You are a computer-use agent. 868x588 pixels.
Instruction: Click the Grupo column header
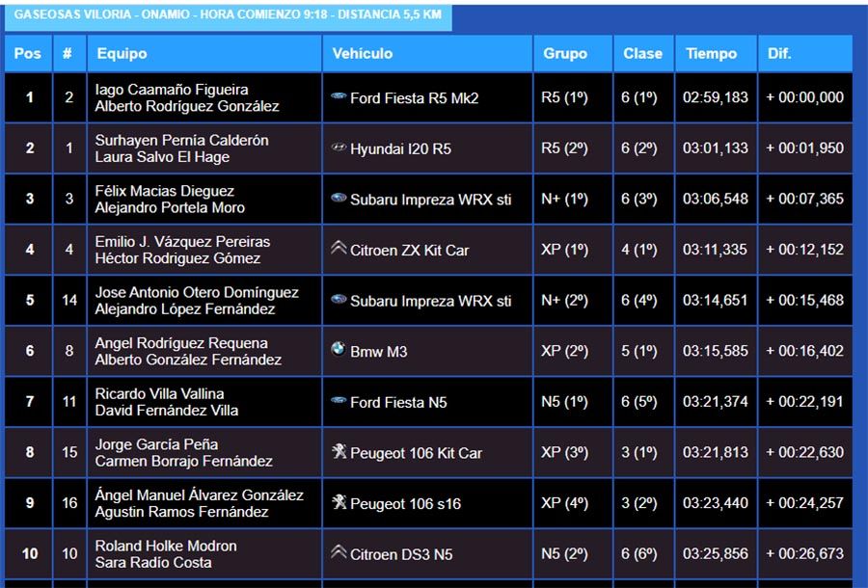tap(565, 54)
